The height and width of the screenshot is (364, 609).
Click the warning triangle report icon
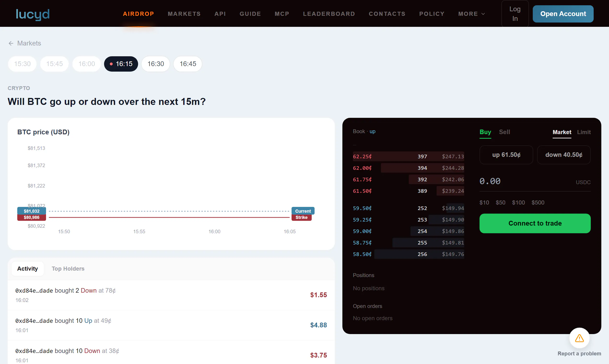pyautogui.click(x=579, y=338)
